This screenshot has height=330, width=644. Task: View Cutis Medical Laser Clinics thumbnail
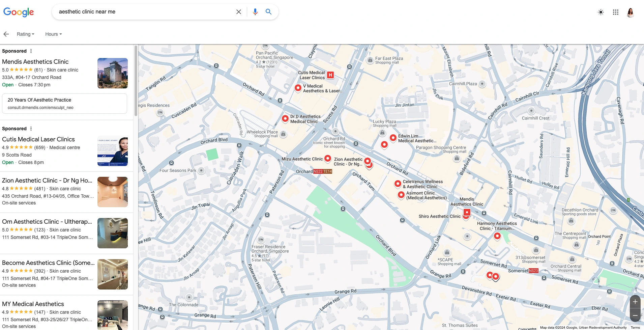pos(113,151)
